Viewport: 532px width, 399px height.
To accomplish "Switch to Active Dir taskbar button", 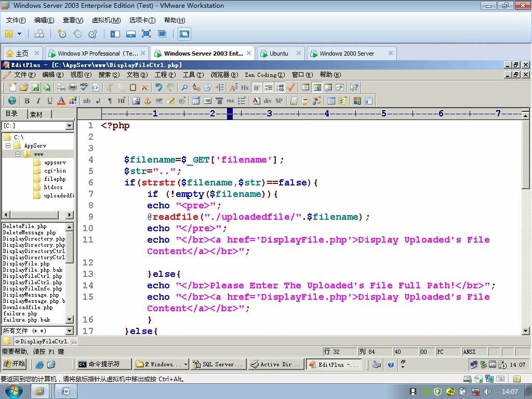I will coord(275,364).
